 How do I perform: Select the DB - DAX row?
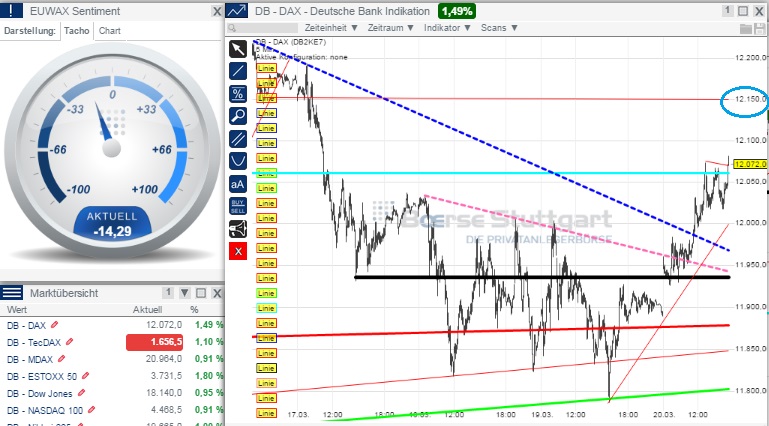point(112,325)
